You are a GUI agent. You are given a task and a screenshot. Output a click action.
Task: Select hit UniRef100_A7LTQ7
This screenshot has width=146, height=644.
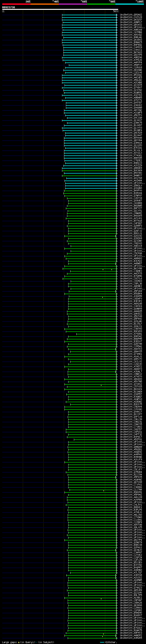click(131, 572)
